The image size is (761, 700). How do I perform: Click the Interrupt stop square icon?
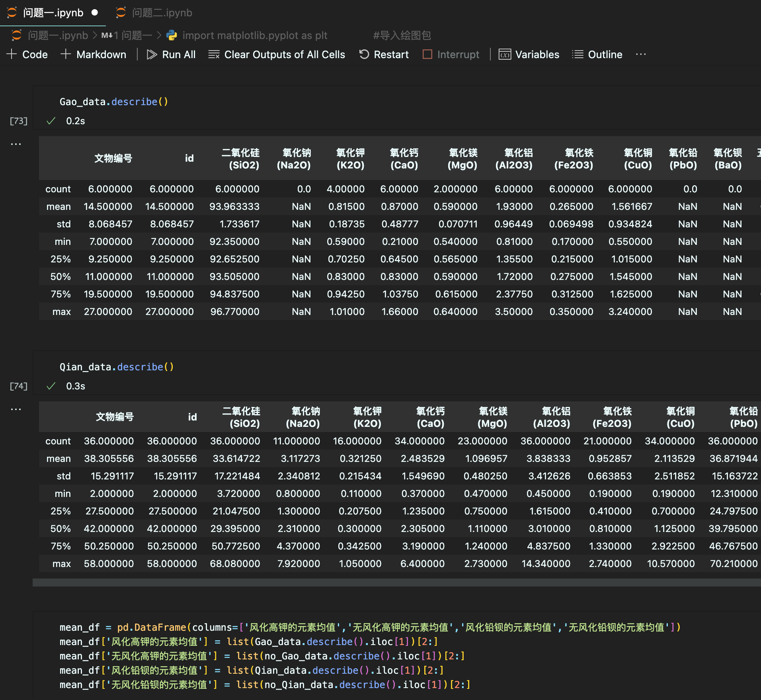pos(427,55)
